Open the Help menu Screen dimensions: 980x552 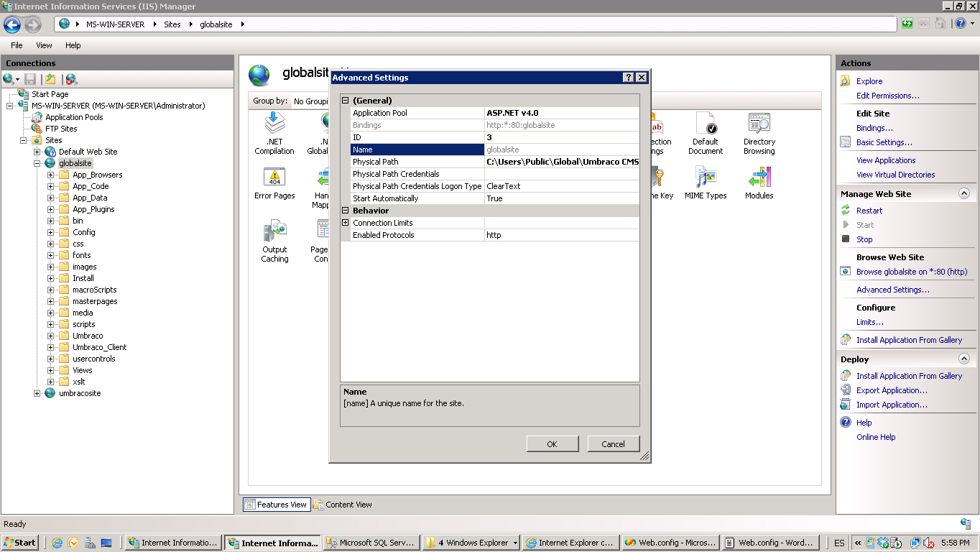[x=73, y=45]
